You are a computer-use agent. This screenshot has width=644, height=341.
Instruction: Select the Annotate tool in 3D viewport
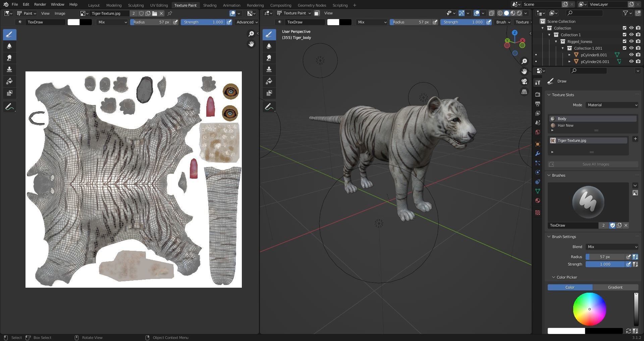(269, 107)
